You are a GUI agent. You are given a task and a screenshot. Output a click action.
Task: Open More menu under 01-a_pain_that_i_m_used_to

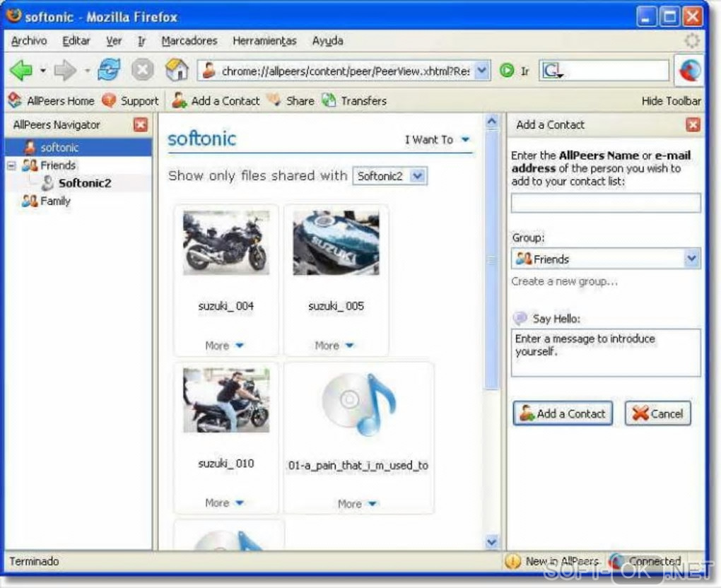tap(357, 504)
